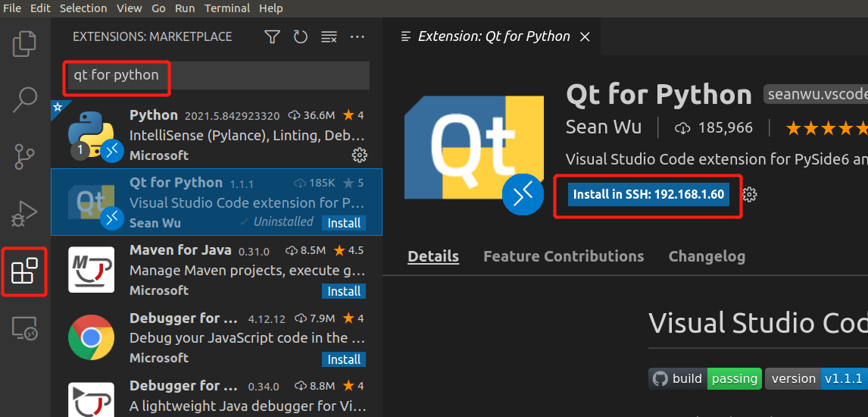Open the Remote Explorer view
Image resolution: width=868 pixels, height=417 pixels.
coord(25,328)
